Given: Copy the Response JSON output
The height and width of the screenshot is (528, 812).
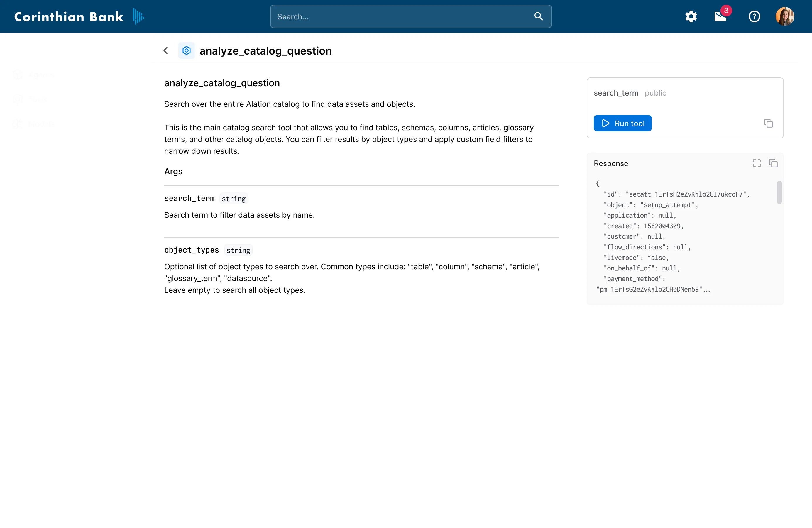Looking at the screenshot, I should coord(773,163).
